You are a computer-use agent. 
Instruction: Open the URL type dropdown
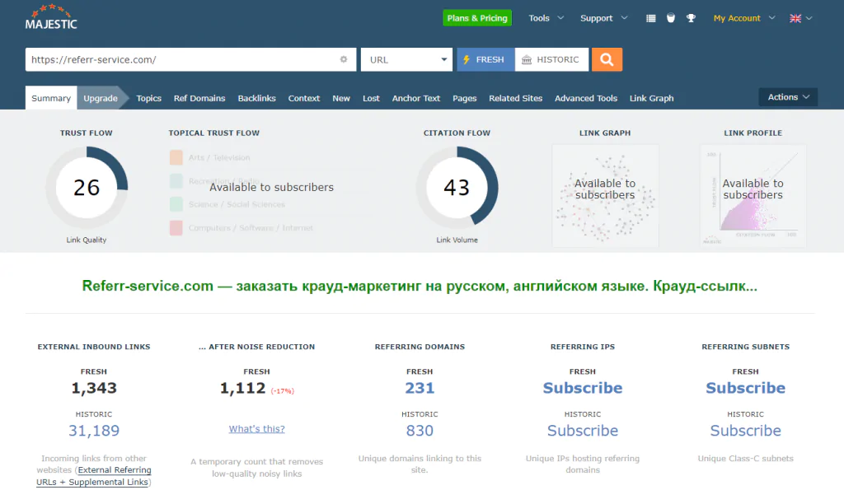(x=406, y=59)
